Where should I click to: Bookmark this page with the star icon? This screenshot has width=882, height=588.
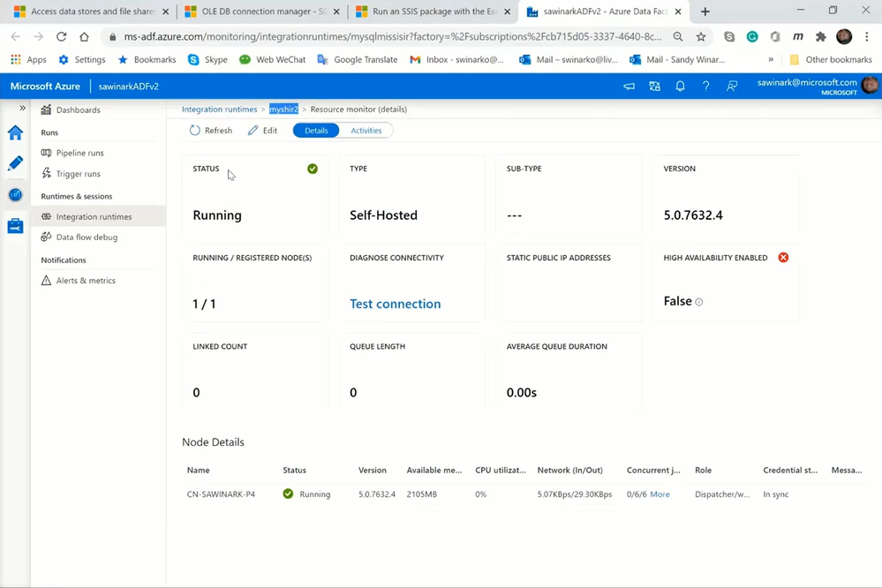pos(701,36)
